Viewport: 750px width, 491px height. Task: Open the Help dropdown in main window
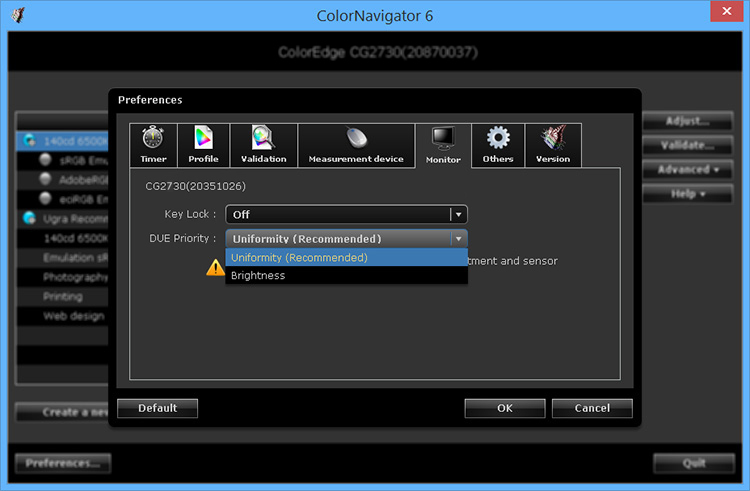687,194
